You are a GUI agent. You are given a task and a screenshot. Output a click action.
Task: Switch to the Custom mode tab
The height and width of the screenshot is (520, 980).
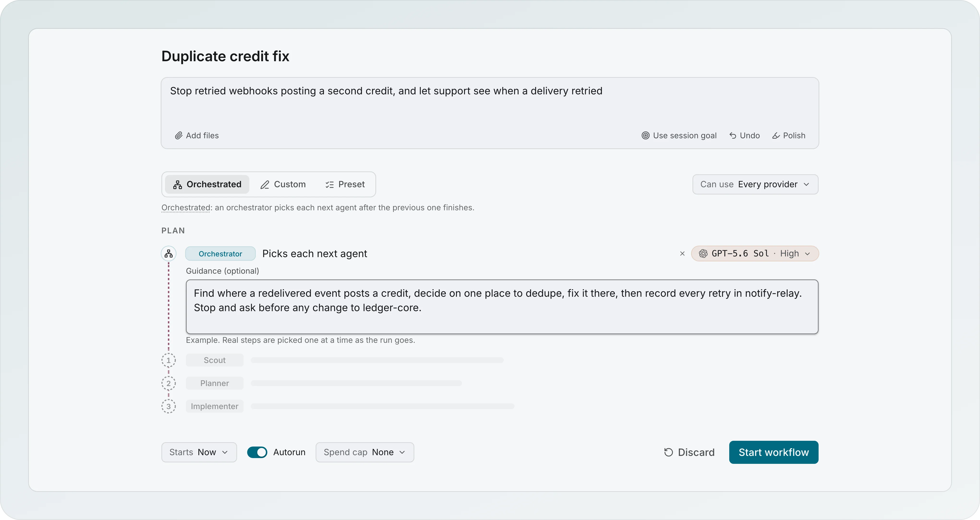click(x=283, y=184)
